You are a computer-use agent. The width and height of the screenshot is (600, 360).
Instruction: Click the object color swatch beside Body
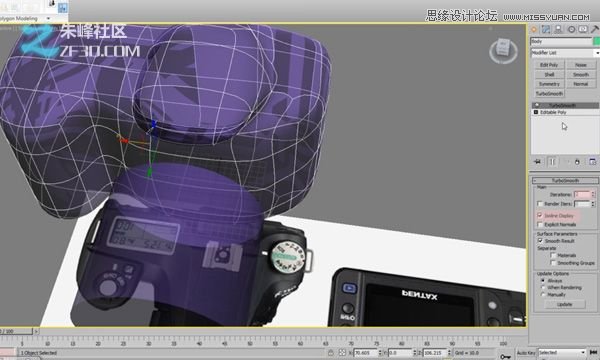tap(597, 41)
